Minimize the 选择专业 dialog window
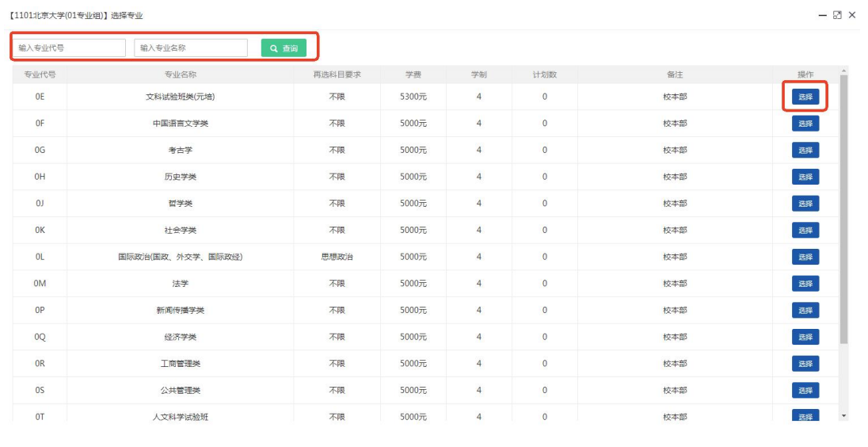Viewport: 868px width, 447px height. click(823, 15)
